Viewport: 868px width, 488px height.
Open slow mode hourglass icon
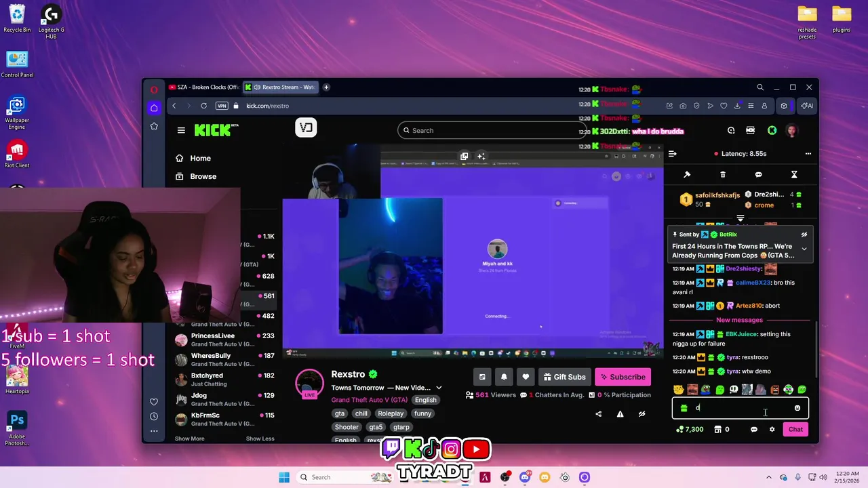(x=794, y=175)
